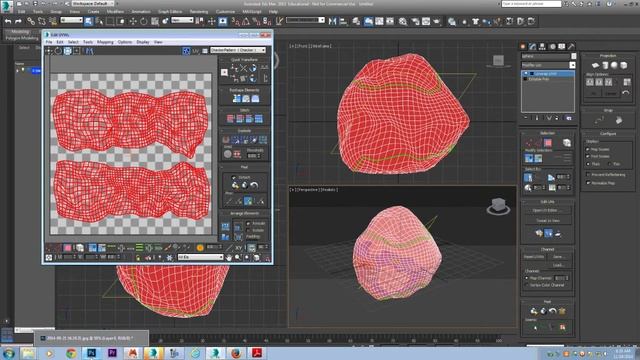Click Mirror icon in Edit UVWs toolbar

pos(89,51)
